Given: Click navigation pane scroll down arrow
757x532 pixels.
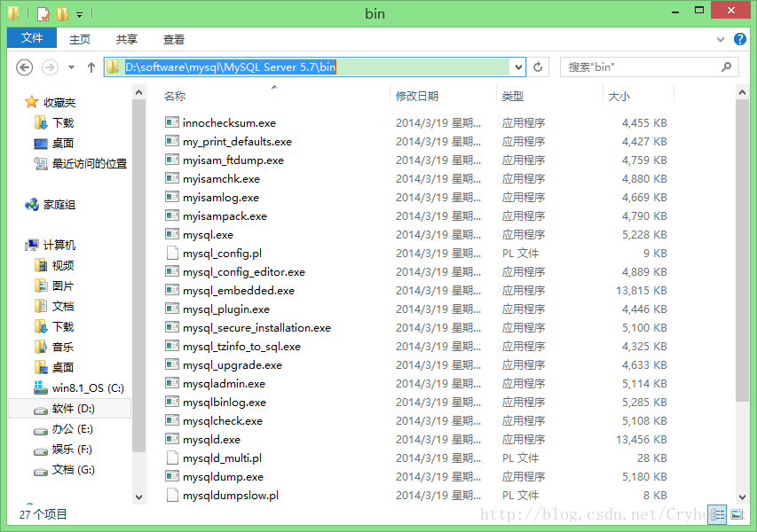Looking at the screenshot, I should (139, 497).
